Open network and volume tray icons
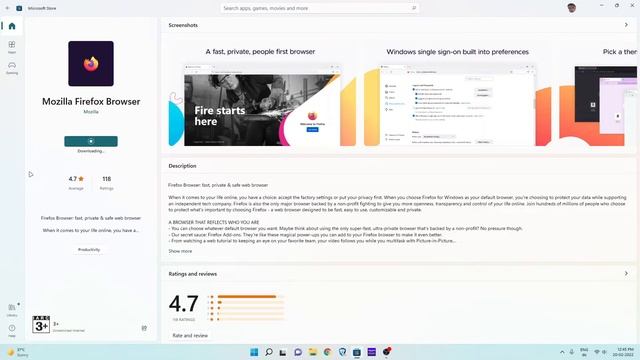 (x=600, y=352)
